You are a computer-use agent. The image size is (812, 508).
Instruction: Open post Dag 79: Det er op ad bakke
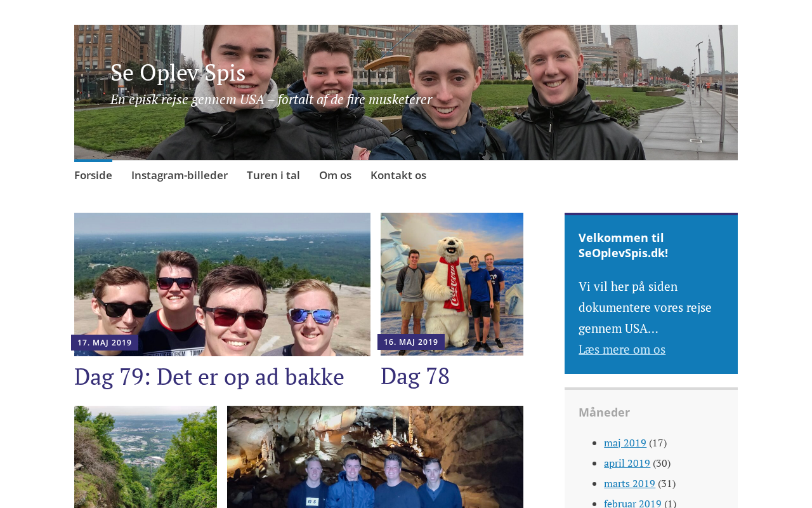(209, 377)
